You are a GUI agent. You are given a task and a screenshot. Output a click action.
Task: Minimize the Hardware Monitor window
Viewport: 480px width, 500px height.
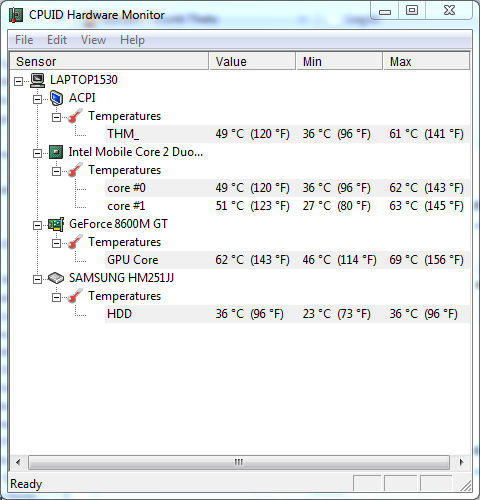(385, 11)
